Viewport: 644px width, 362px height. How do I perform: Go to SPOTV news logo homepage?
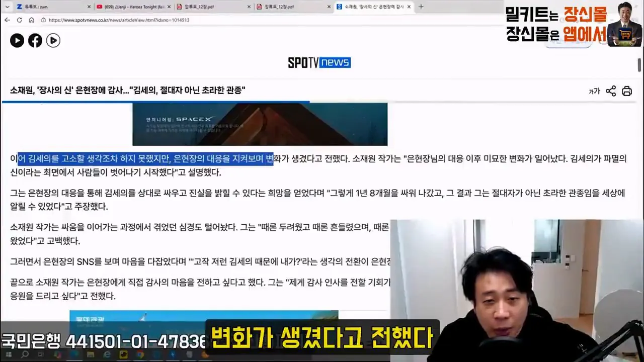pyautogui.click(x=319, y=62)
